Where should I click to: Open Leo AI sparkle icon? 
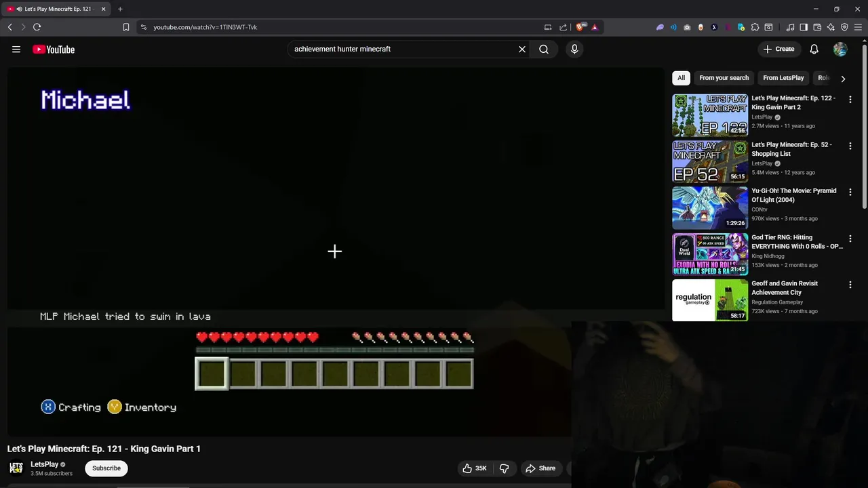pos(831,27)
